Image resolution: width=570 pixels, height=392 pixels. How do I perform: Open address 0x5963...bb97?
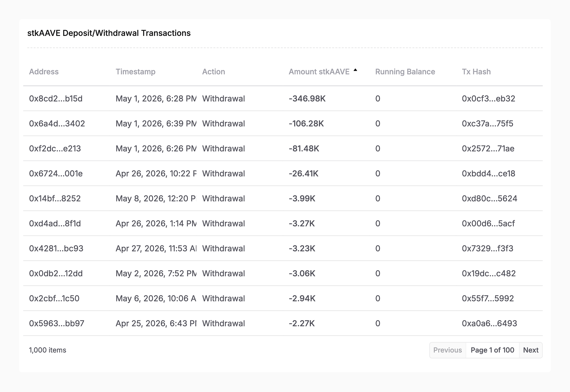point(57,324)
